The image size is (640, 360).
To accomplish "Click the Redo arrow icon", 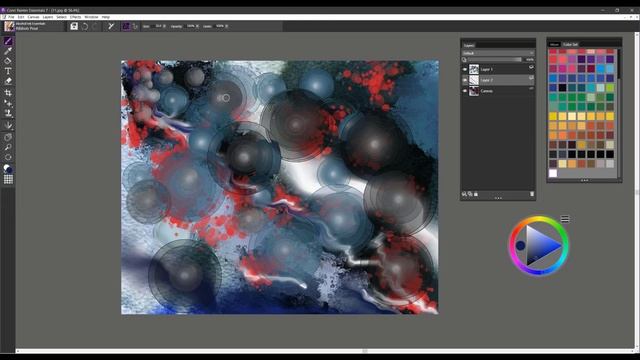I will click(x=95, y=26).
